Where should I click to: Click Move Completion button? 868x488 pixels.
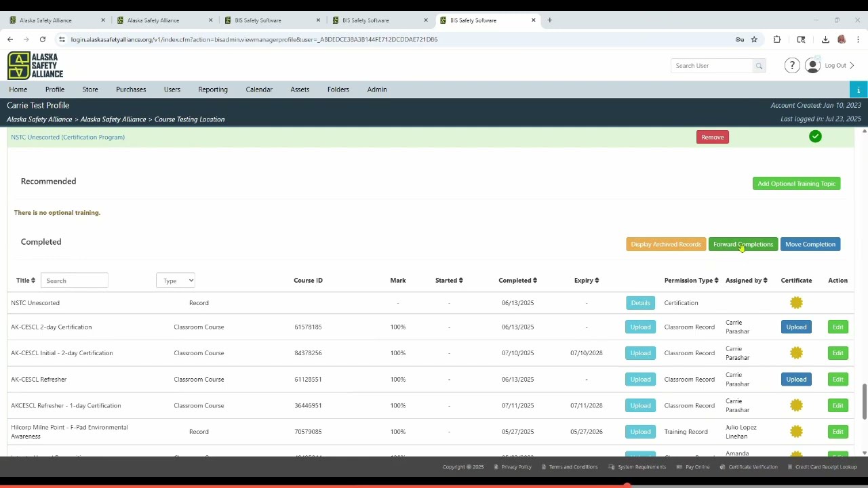tap(810, 244)
